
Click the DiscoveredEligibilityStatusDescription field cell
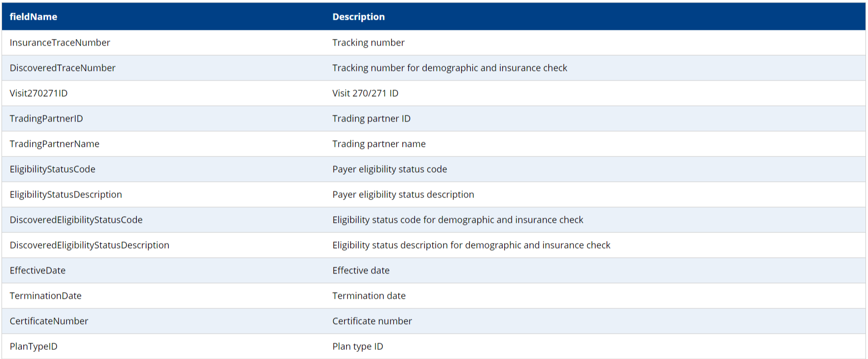pos(89,245)
